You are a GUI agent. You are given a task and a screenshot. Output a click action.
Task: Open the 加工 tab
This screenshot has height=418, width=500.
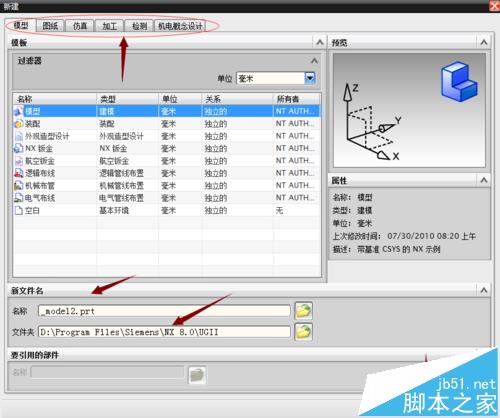click(x=109, y=26)
